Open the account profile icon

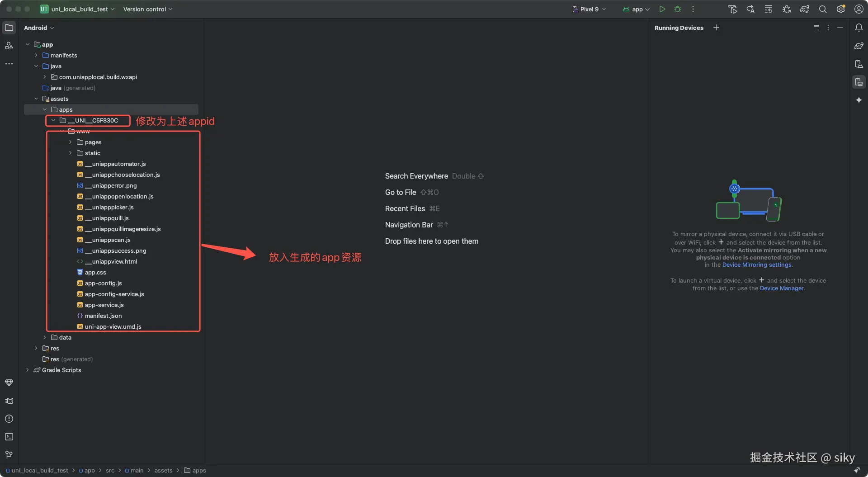(x=859, y=9)
